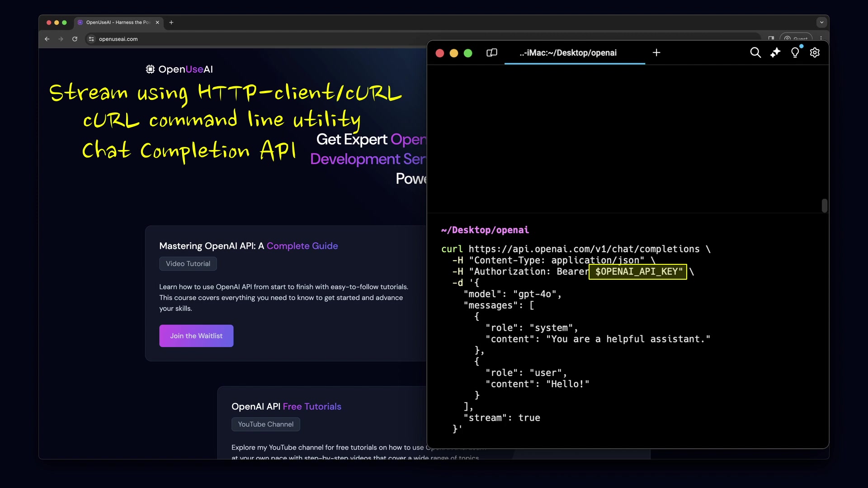Click the browser back arrow
The image size is (868, 488).
[47, 39]
